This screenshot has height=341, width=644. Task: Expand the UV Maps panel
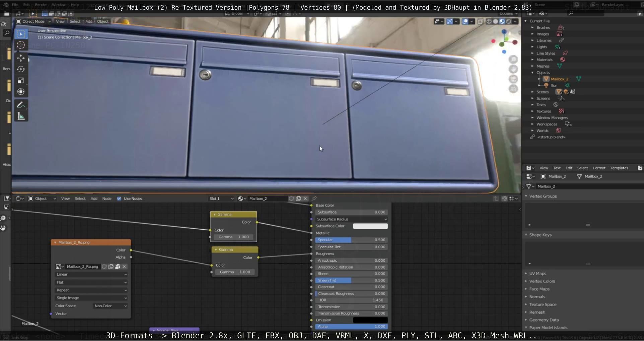tap(526, 273)
